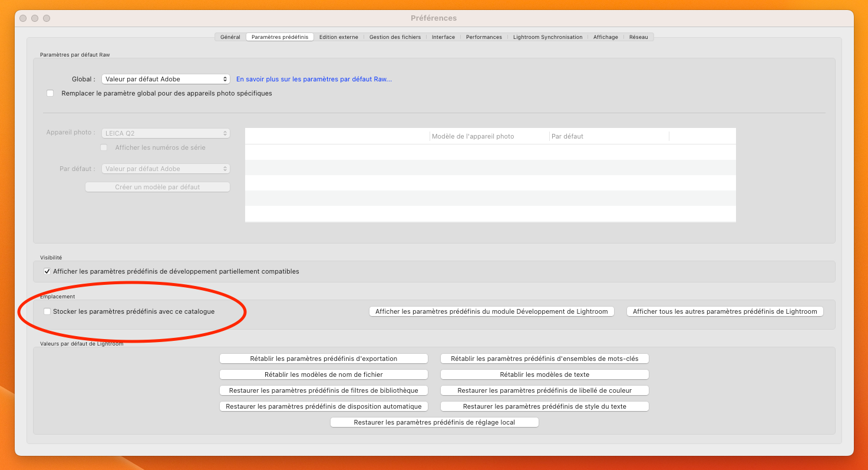Open the Performances tab
The height and width of the screenshot is (470, 868).
484,37
